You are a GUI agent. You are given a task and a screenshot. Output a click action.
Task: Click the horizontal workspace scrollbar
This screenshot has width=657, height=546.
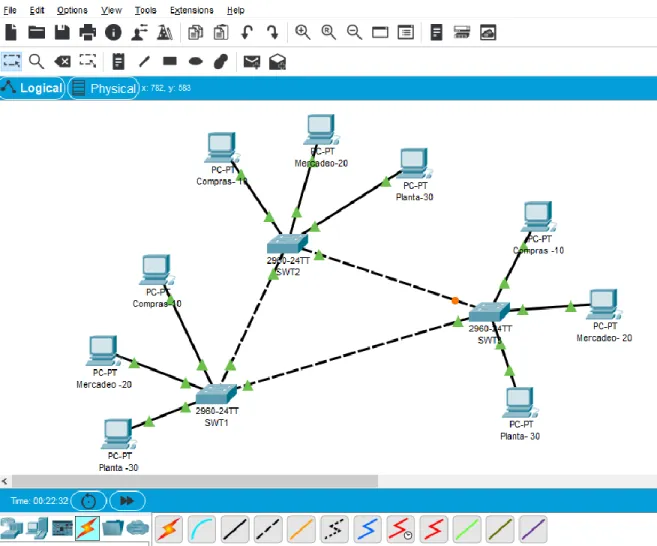pyautogui.click(x=195, y=481)
